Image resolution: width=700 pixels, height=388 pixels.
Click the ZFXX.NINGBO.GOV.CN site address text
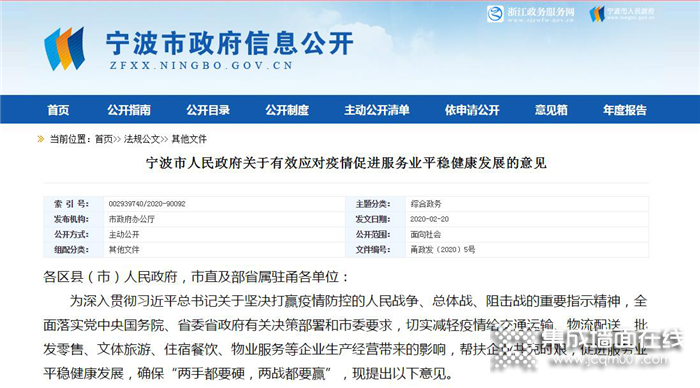[x=201, y=66]
